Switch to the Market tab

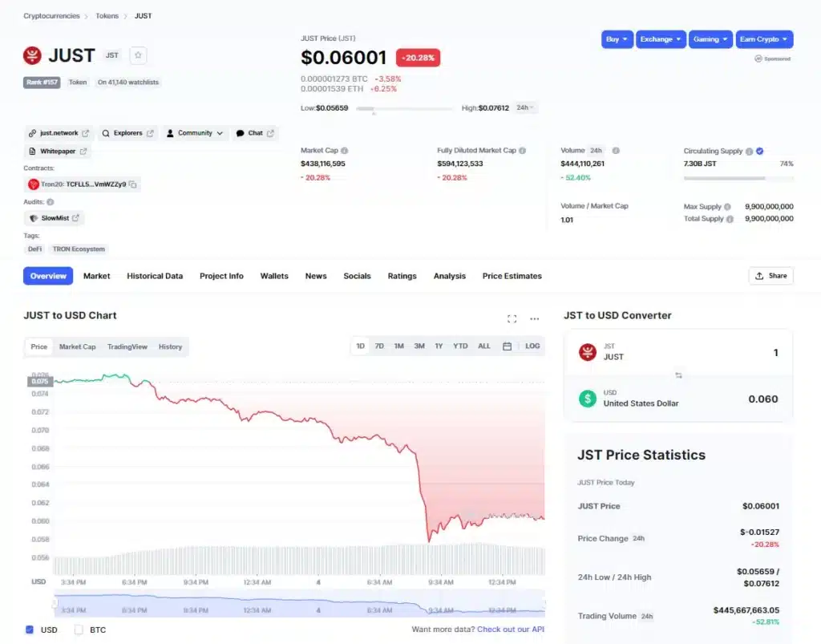click(97, 276)
